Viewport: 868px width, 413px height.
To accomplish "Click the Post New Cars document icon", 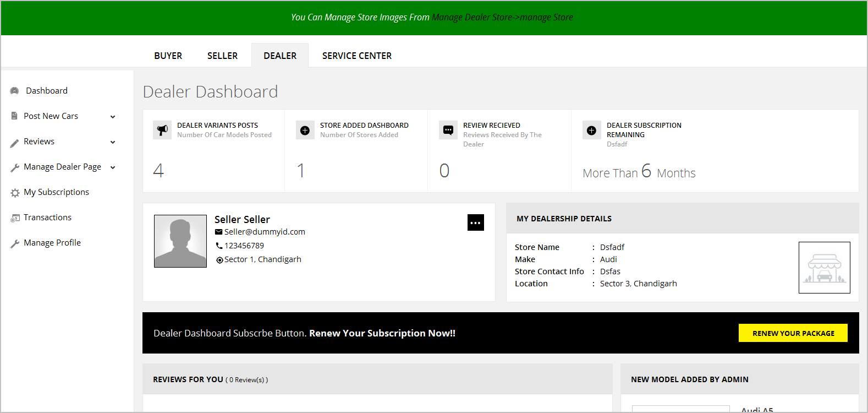I will click(x=14, y=116).
